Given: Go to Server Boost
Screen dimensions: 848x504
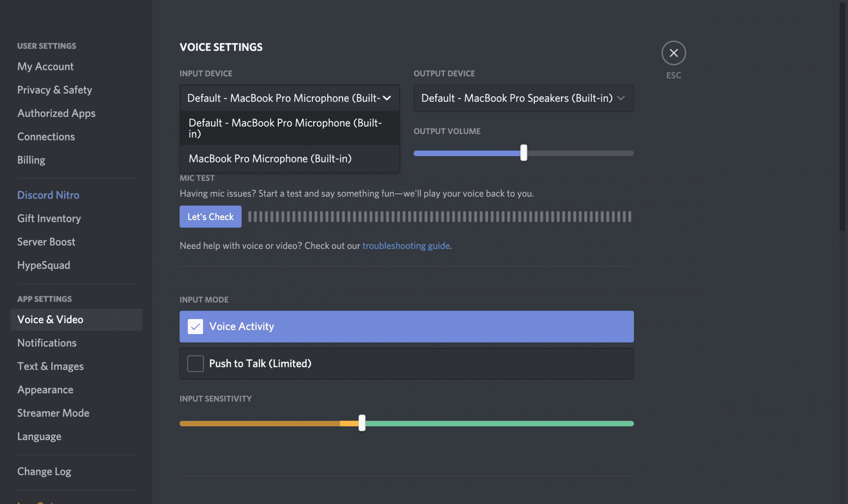Looking at the screenshot, I should pos(46,242).
